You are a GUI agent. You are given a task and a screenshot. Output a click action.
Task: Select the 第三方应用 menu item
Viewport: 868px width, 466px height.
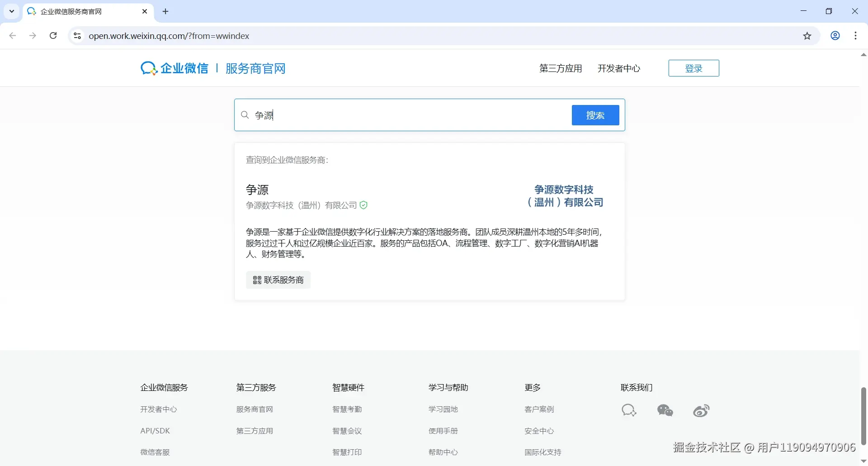[560, 68]
